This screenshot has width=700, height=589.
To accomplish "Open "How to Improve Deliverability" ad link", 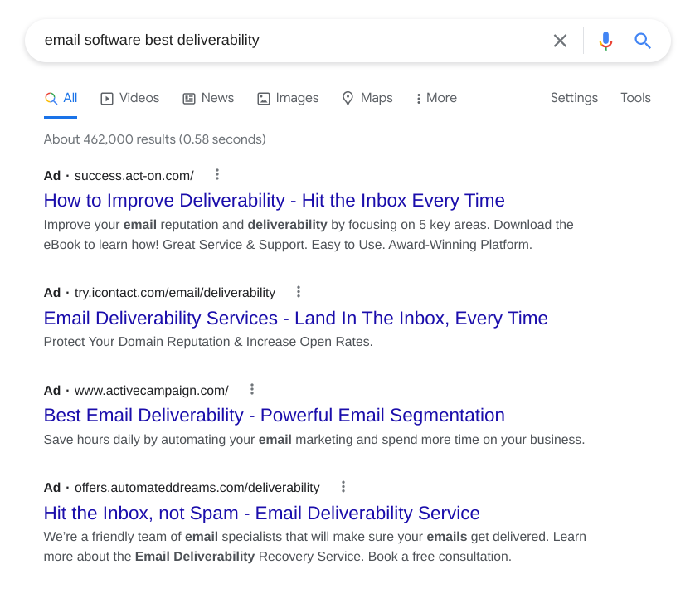I will [x=274, y=201].
